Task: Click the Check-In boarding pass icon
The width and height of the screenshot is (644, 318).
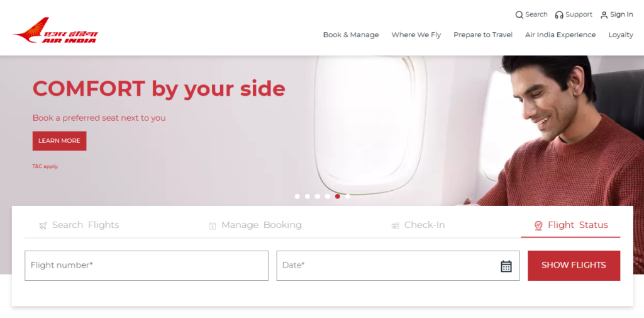Action: 395,225
